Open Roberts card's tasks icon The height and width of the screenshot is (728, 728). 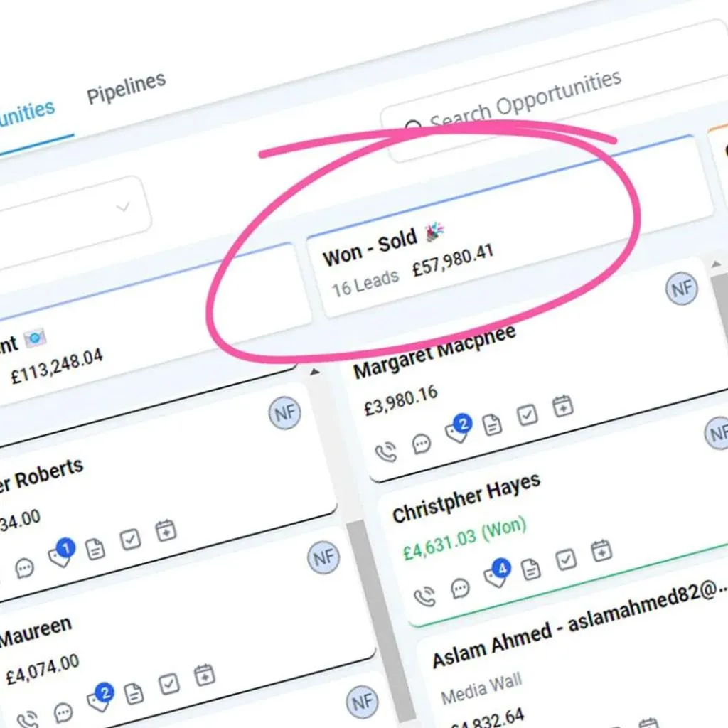coord(131,540)
